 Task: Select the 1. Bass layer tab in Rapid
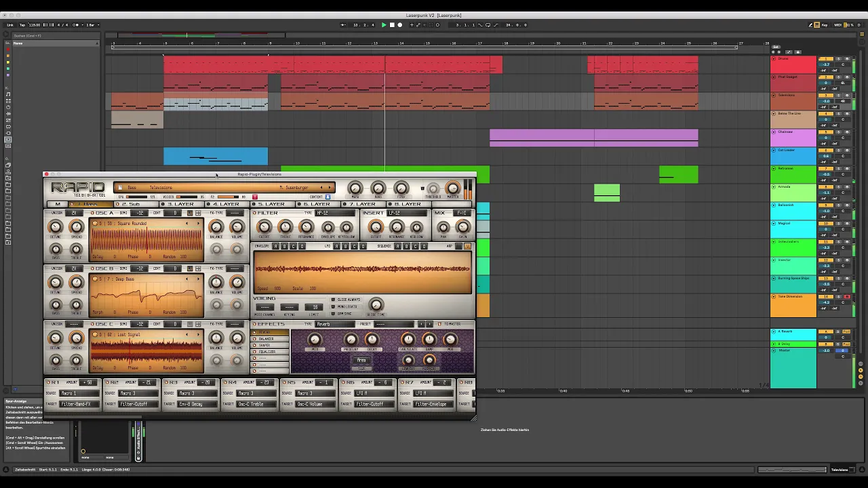tap(90, 204)
